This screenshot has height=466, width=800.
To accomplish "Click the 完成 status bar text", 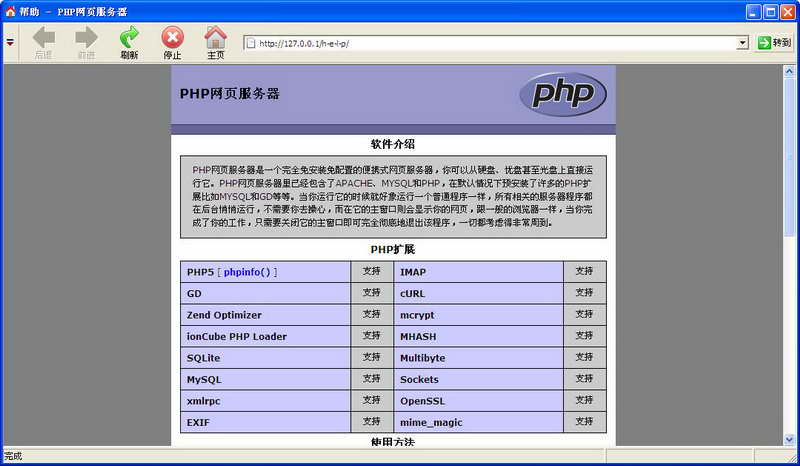I will [13, 456].
